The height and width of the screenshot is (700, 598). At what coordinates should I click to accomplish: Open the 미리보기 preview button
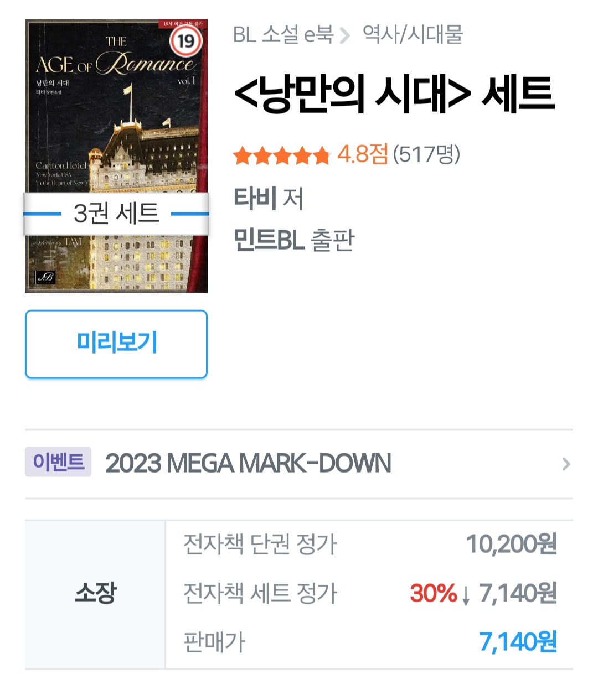[x=116, y=344]
